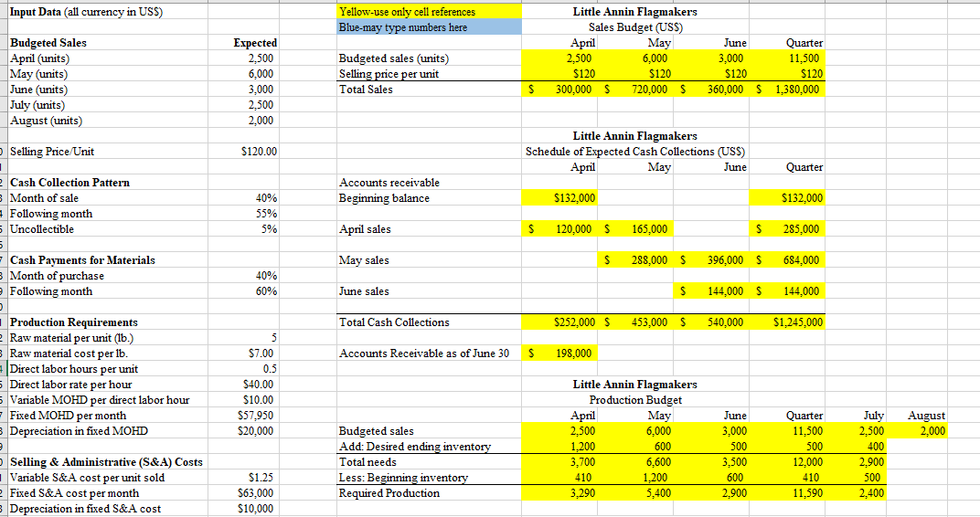Select the 6,600 May total needs cell
Screen dimensions: 980x517
coord(635,462)
